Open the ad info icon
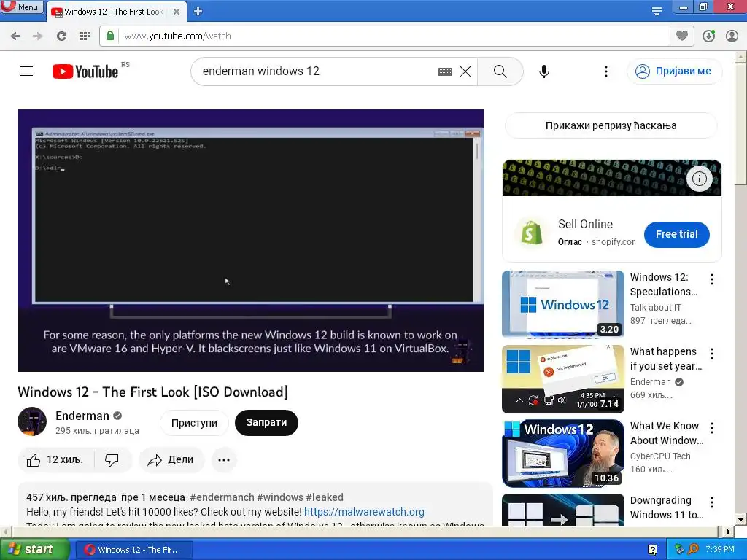The image size is (747, 560). [x=700, y=179]
